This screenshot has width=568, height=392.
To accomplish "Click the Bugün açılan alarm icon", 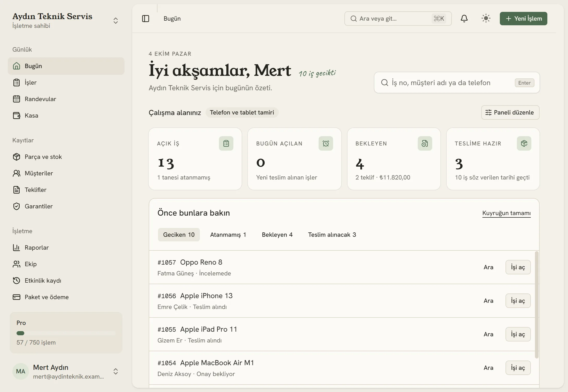I will click(326, 143).
